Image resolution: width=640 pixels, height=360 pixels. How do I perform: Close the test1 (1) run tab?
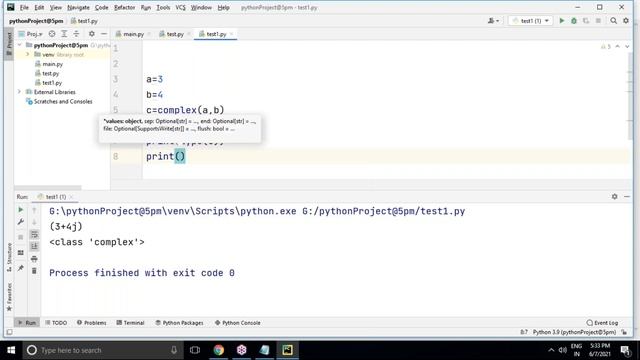[71, 197]
